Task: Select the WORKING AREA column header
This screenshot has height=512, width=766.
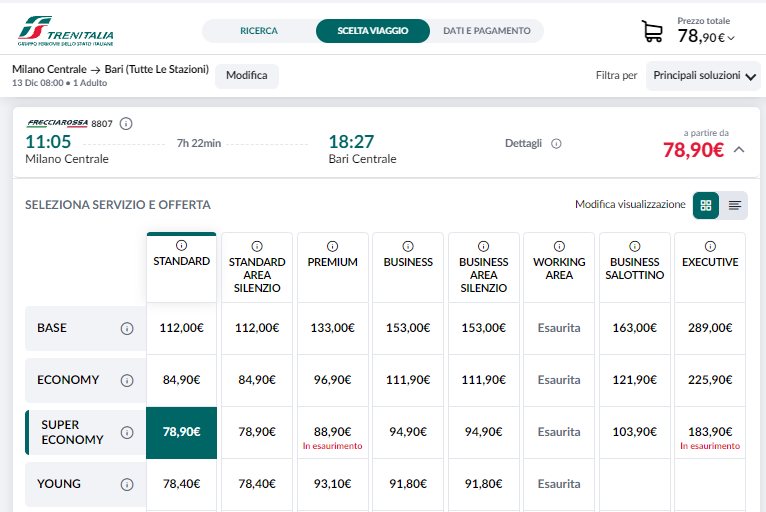Action: click(x=559, y=267)
